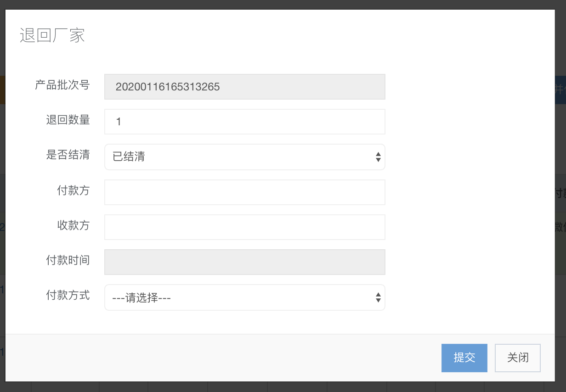566x392 pixels.
Task: Click into the empty 付款方 text field
Action: 244,192
